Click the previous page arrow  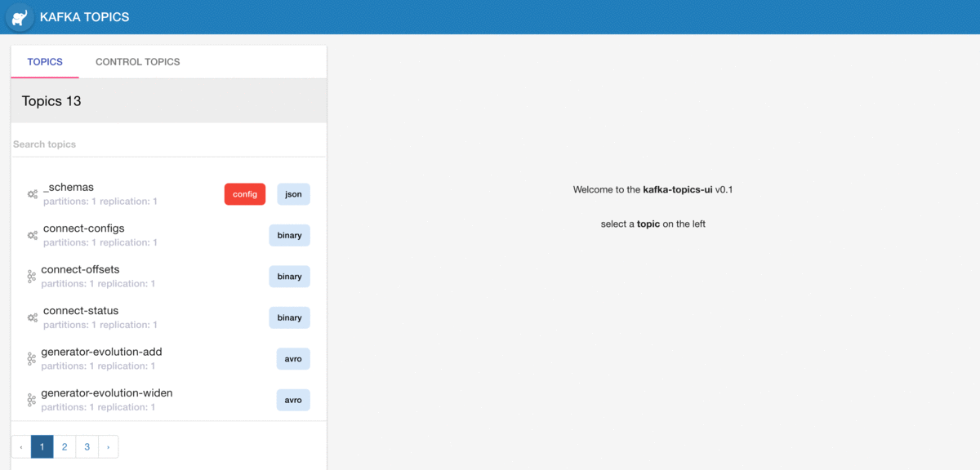click(x=21, y=446)
